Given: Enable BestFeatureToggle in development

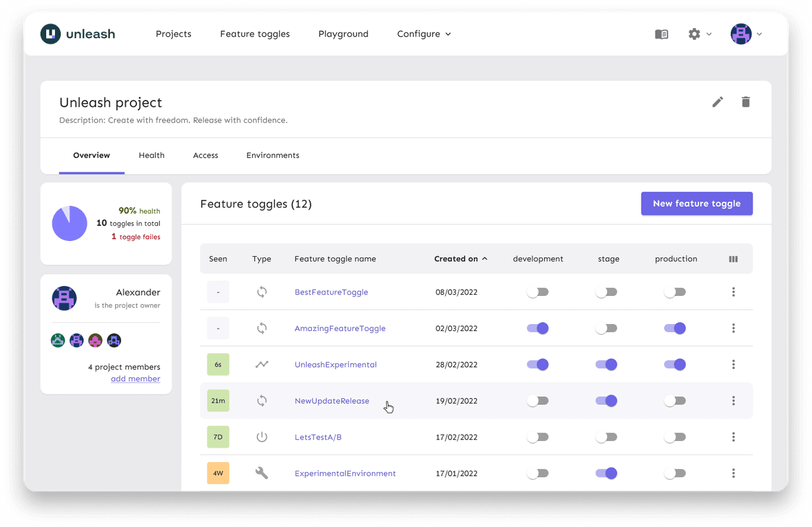Looking at the screenshot, I should [537, 292].
